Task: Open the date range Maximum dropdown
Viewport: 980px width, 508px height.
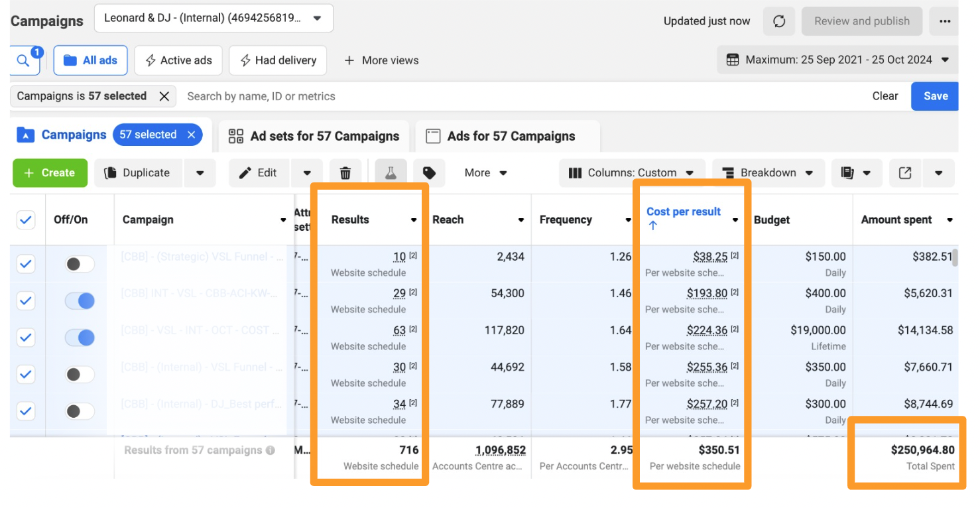Action: pyautogui.click(x=838, y=60)
